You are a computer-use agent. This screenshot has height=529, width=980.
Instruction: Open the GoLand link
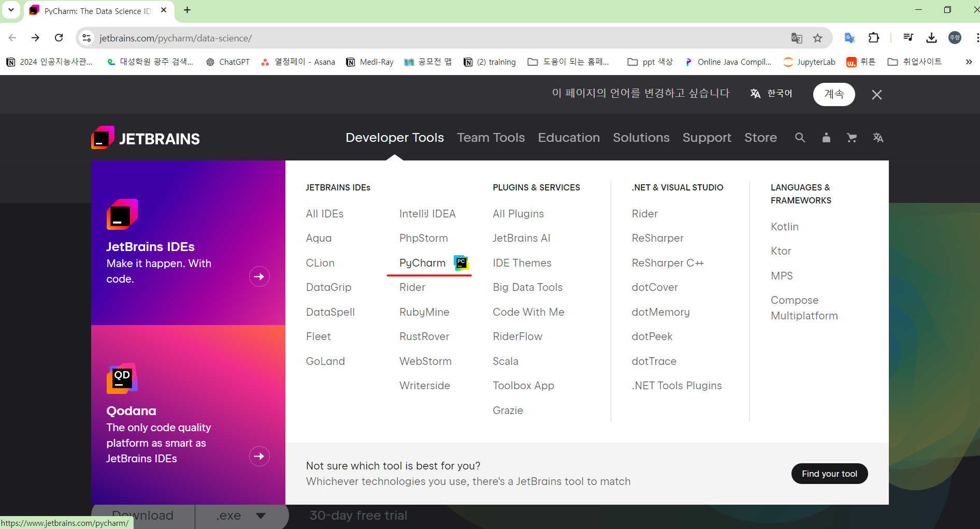click(325, 361)
